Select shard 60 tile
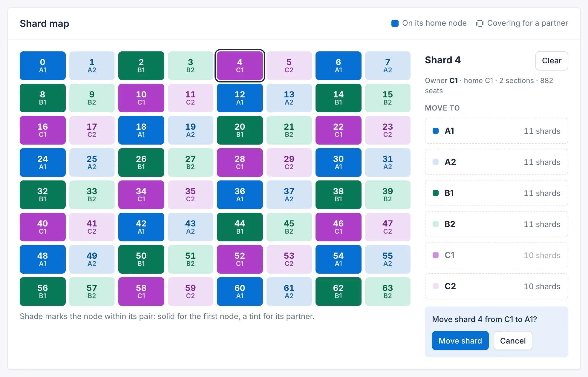588x377 pixels. [240, 292]
